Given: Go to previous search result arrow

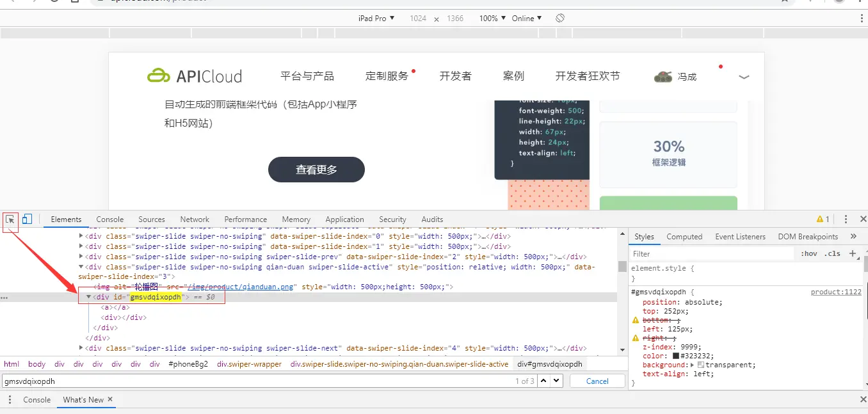Looking at the screenshot, I should (x=543, y=381).
